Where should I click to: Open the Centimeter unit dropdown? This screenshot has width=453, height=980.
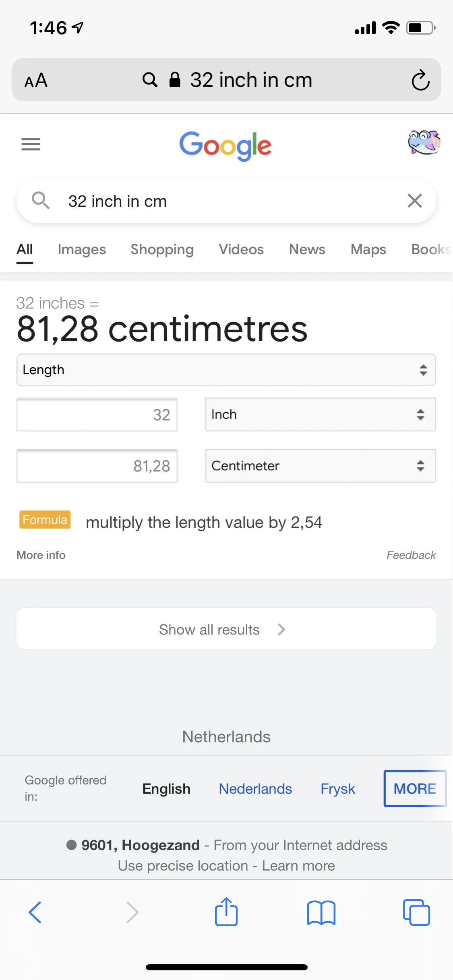click(x=320, y=466)
